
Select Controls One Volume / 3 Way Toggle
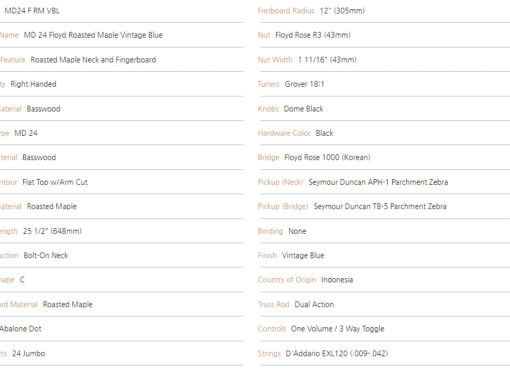(x=321, y=329)
